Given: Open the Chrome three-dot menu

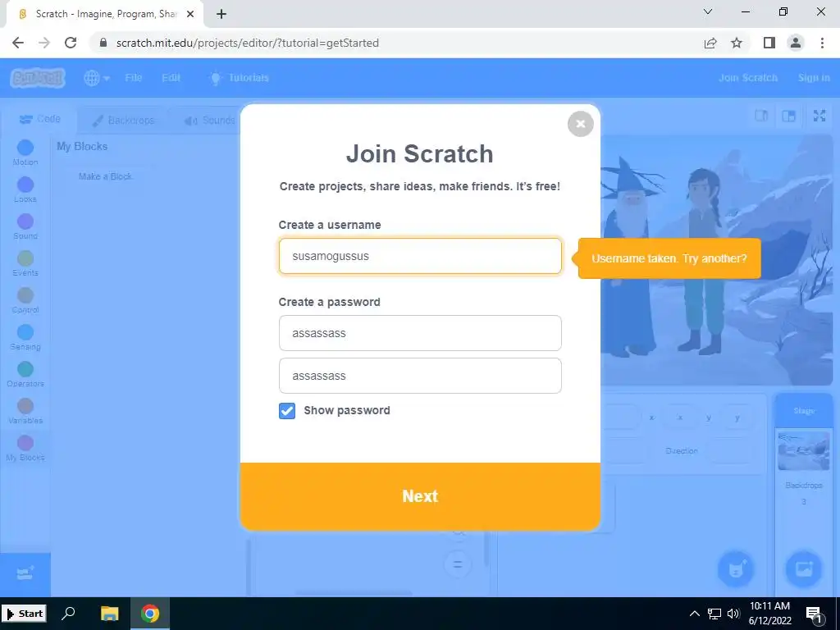Looking at the screenshot, I should [822, 43].
